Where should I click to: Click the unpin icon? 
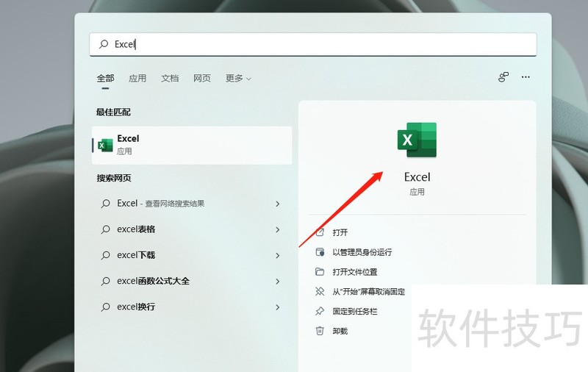320,291
